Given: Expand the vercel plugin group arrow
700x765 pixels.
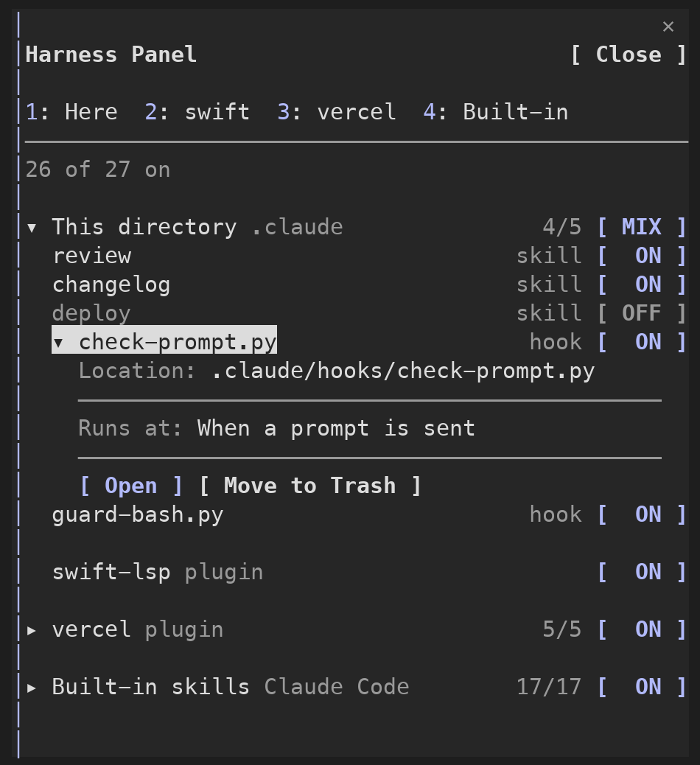Looking at the screenshot, I should (32, 630).
